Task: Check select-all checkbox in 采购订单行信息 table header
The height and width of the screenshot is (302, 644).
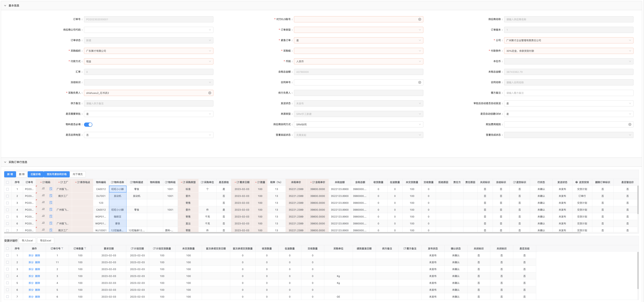Action: [7, 182]
